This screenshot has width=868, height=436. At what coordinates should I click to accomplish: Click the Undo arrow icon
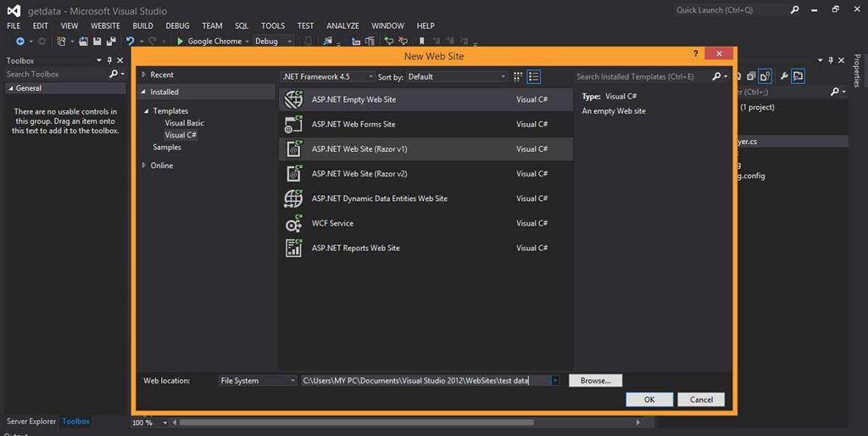pos(130,41)
